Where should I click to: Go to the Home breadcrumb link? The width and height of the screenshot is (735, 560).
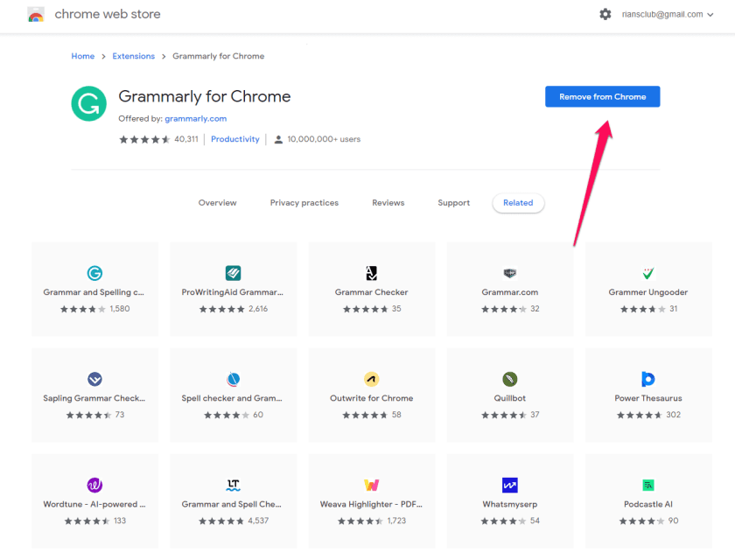coord(83,56)
